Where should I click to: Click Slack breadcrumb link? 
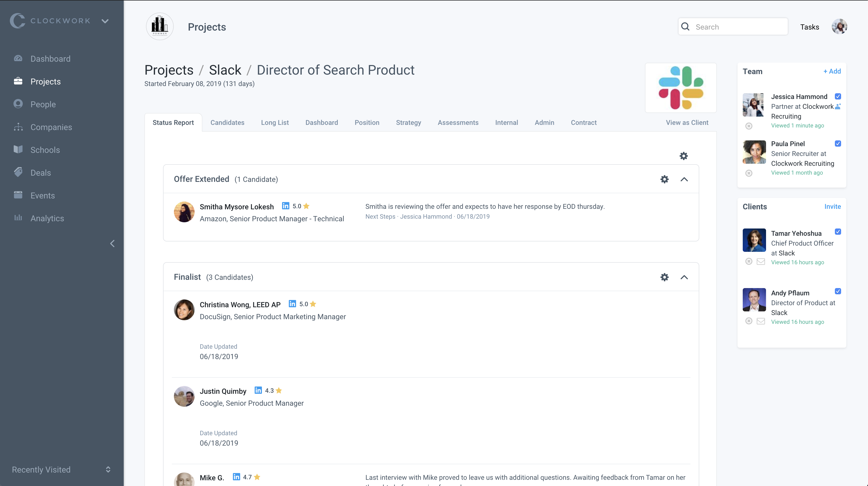click(x=225, y=70)
